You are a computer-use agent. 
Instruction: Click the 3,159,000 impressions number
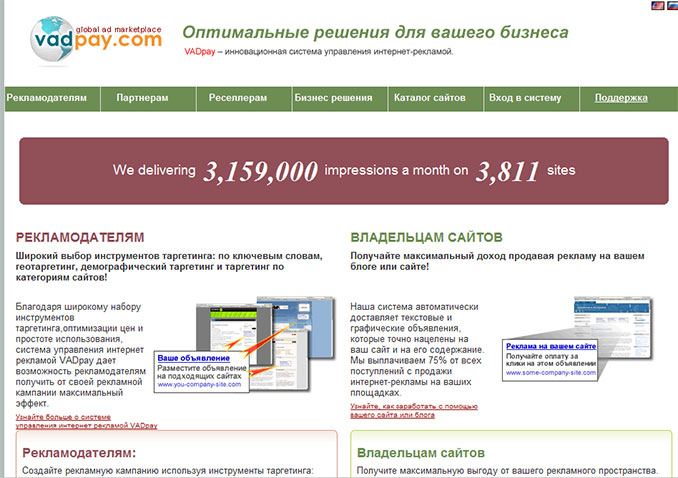coord(261,171)
